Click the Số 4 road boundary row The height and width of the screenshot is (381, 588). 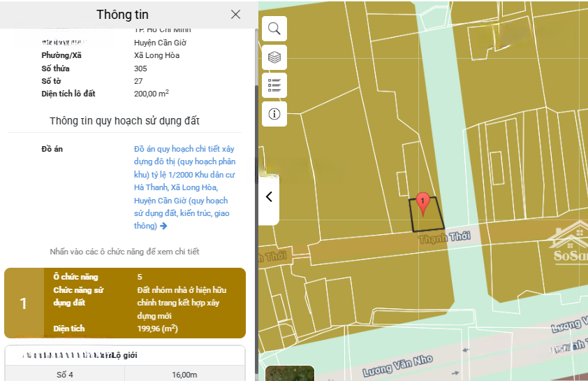65,375
